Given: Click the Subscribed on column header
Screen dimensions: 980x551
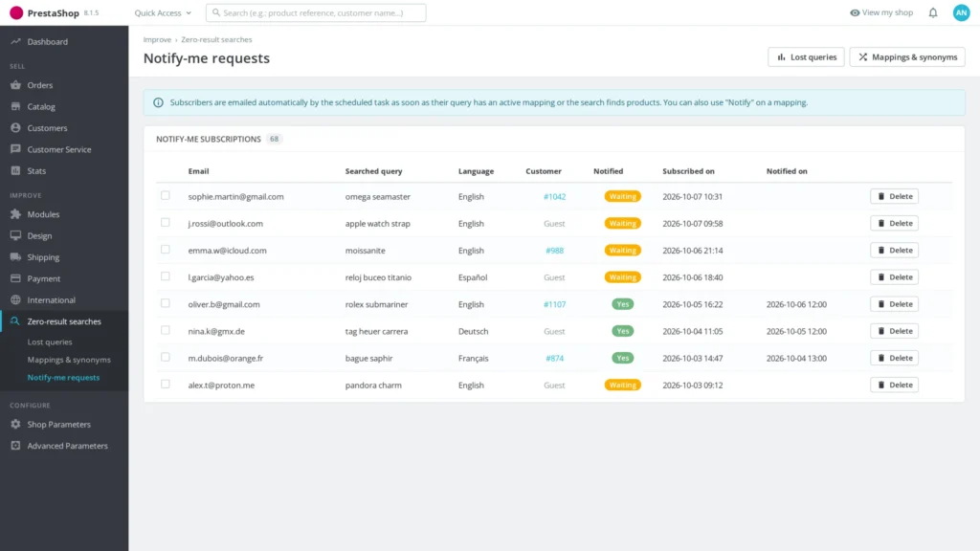Looking at the screenshot, I should tap(688, 171).
